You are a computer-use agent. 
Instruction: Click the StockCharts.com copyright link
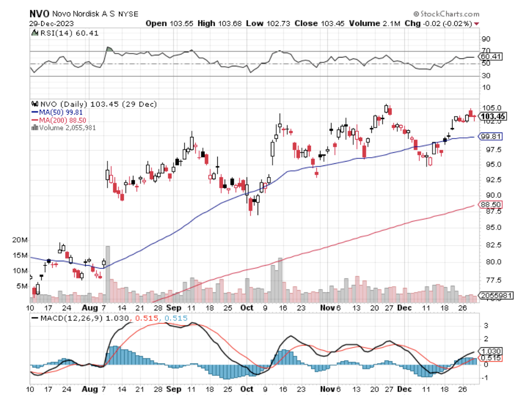(x=446, y=14)
